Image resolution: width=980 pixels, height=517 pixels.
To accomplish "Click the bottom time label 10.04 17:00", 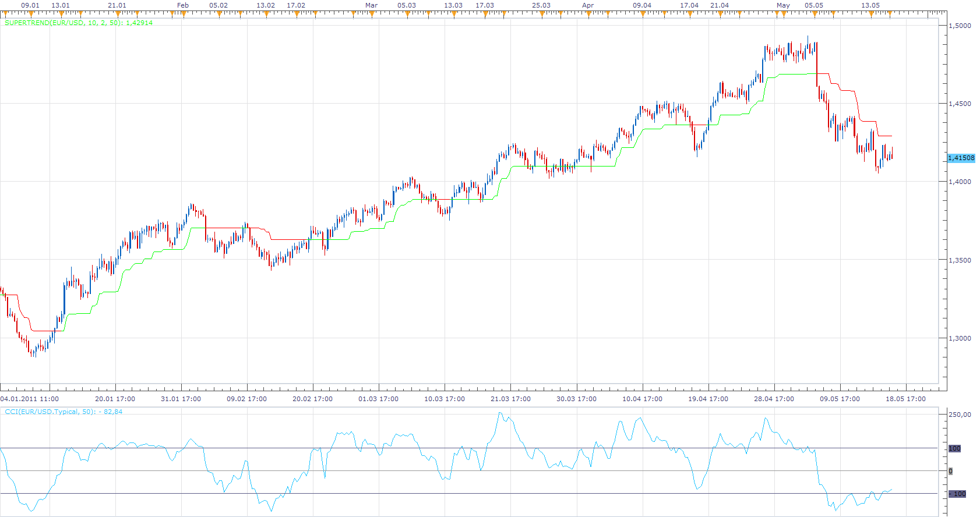I will [643, 399].
